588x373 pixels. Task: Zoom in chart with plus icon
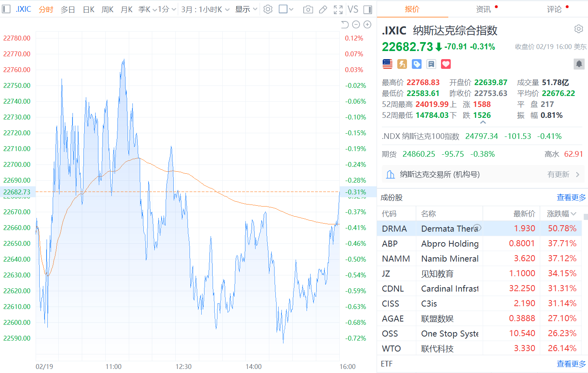(x=367, y=25)
